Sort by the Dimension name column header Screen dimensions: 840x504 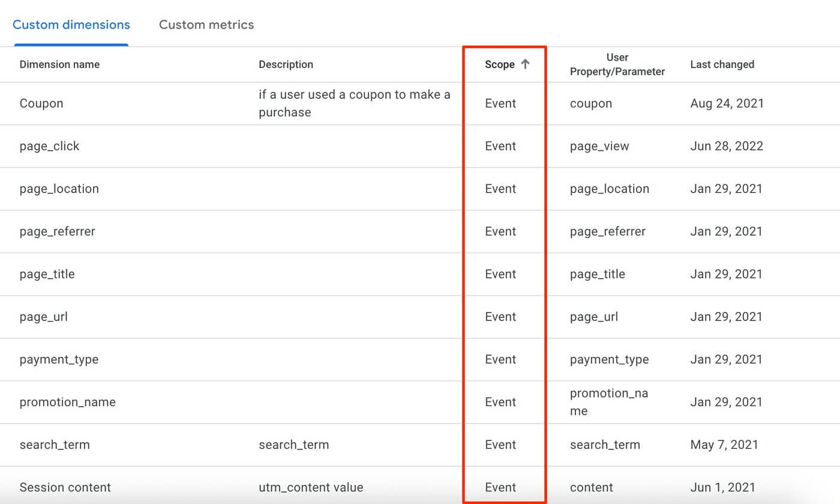pyautogui.click(x=59, y=64)
